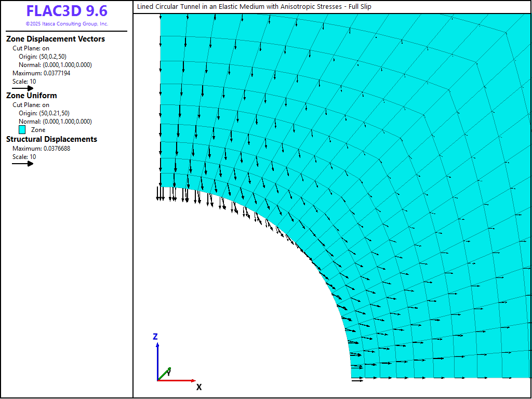Click the Z axis label letter
Image resolution: width=532 pixels, height=399 pixels.
pos(155,337)
